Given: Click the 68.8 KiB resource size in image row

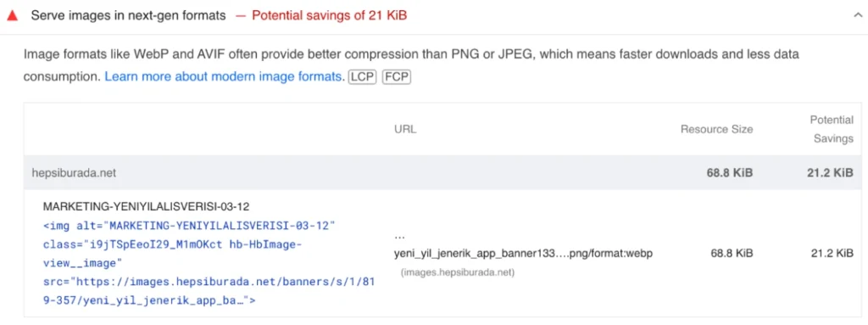Looking at the screenshot, I should (732, 254).
